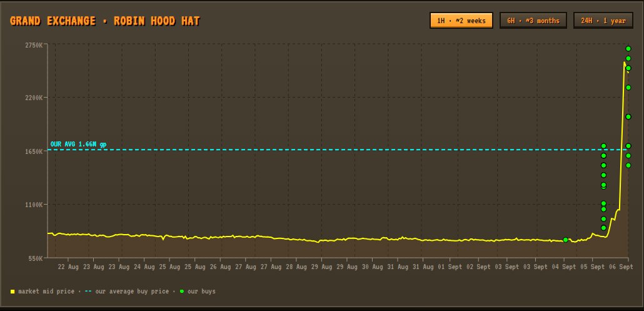
Task: Select the lone green buy marker near 04 Sept
Action: coord(566,240)
